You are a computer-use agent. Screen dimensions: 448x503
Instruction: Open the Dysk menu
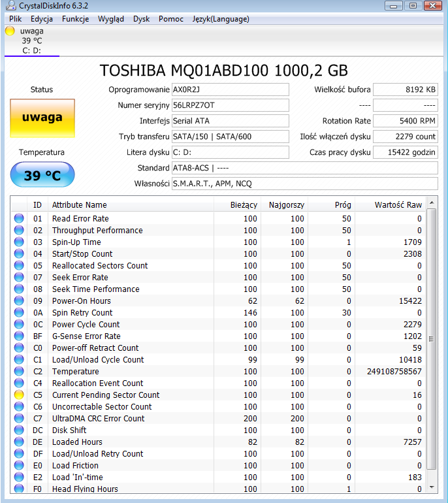(x=142, y=19)
